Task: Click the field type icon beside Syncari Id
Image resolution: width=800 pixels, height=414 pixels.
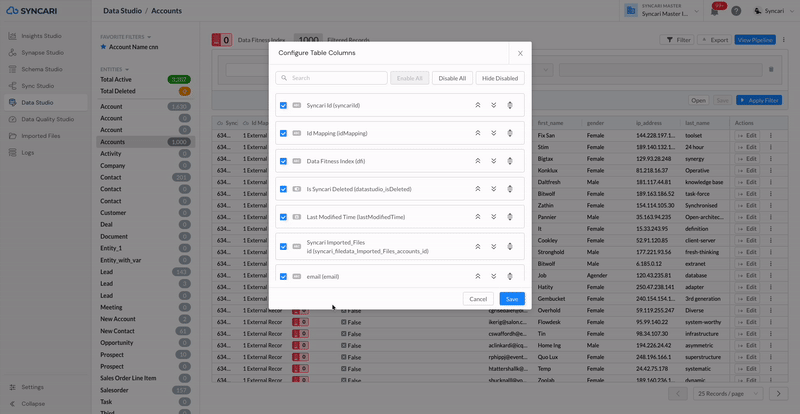Action: pos(296,105)
